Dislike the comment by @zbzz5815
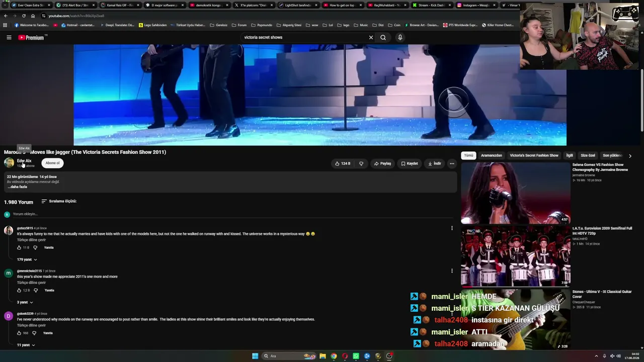The image size is (644, 362). coord(35,247)
